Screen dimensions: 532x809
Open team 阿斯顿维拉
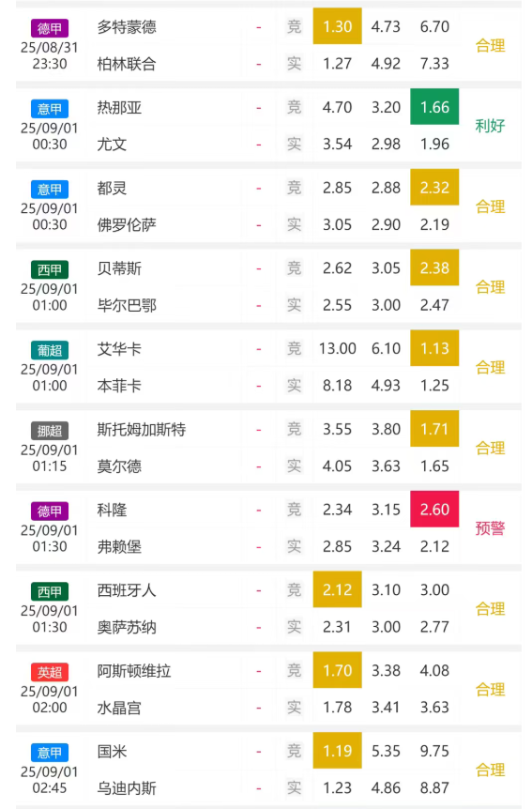pyautogui.click(x=134, y=671)
